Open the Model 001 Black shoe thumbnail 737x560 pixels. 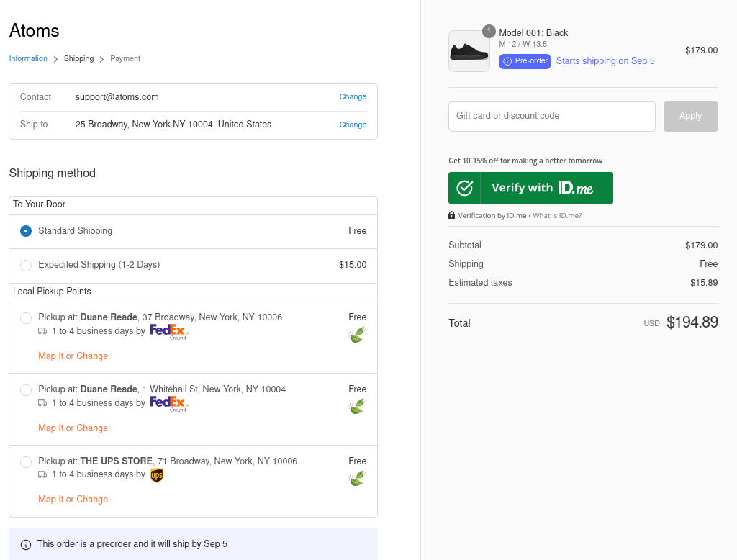pos(469,51)
